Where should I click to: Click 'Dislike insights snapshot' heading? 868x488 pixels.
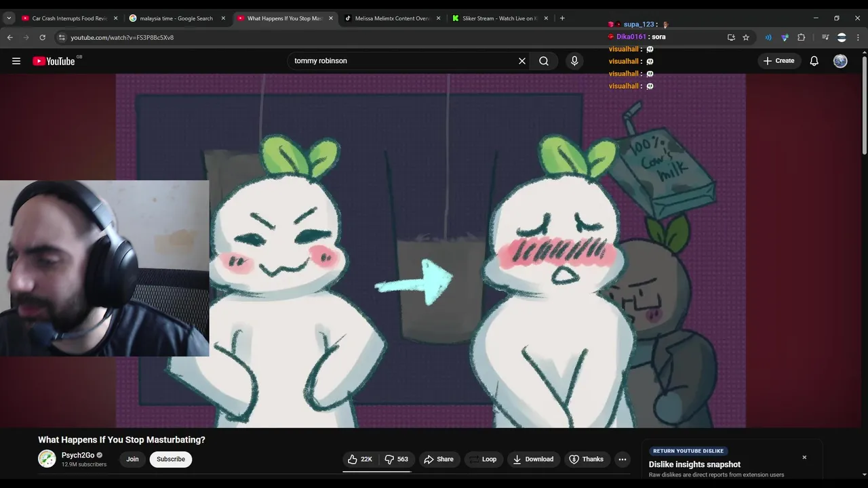(x=694, y=464)
